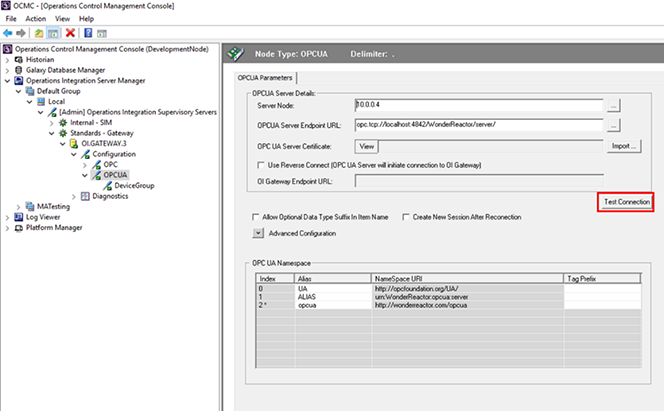Open the Help question mark icon
Viewport: 664px width, 411px height.
pos(88,33)
